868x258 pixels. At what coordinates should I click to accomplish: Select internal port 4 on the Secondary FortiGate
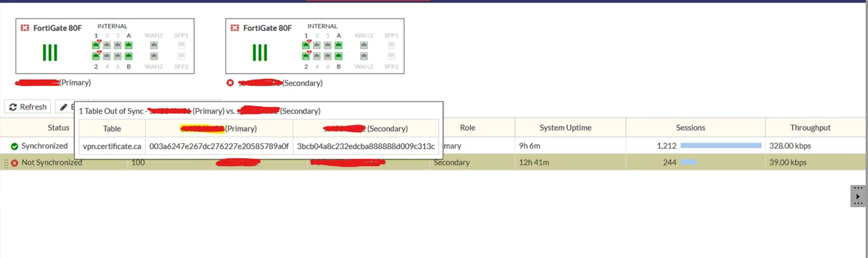[x=317, y=56]
